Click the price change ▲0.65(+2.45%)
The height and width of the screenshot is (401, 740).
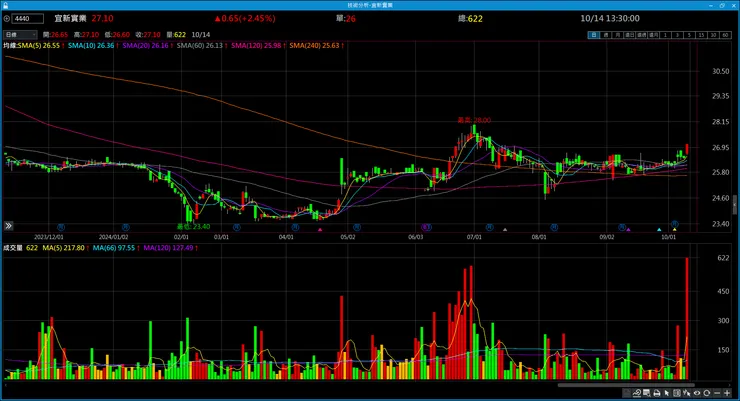244,18
